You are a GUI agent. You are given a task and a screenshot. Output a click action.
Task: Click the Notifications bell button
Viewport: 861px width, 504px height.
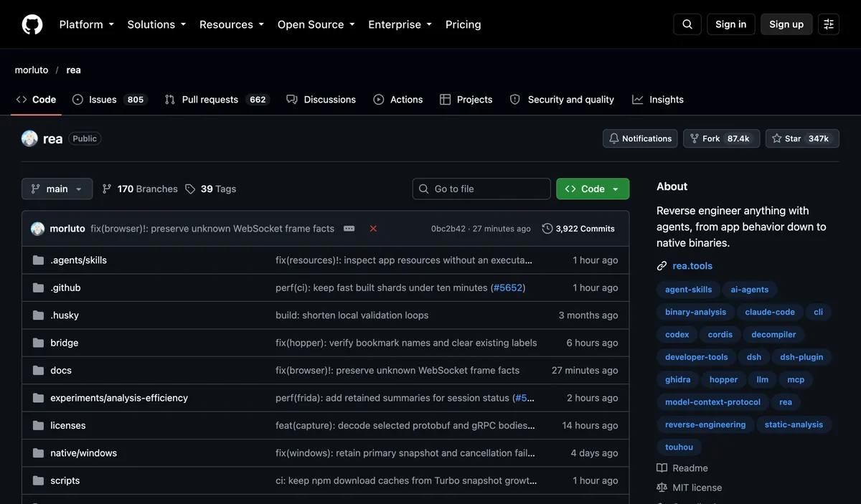[x=640, y=138]
